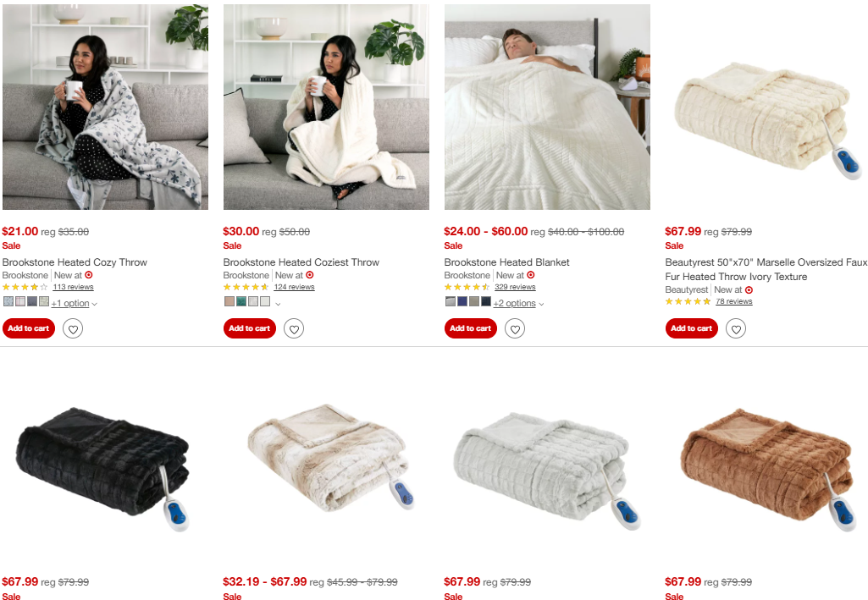Open 78 reviews for Beautyrest throw
Image resolution: width=868 pixels, height=600 pixels.
(734, 301)
